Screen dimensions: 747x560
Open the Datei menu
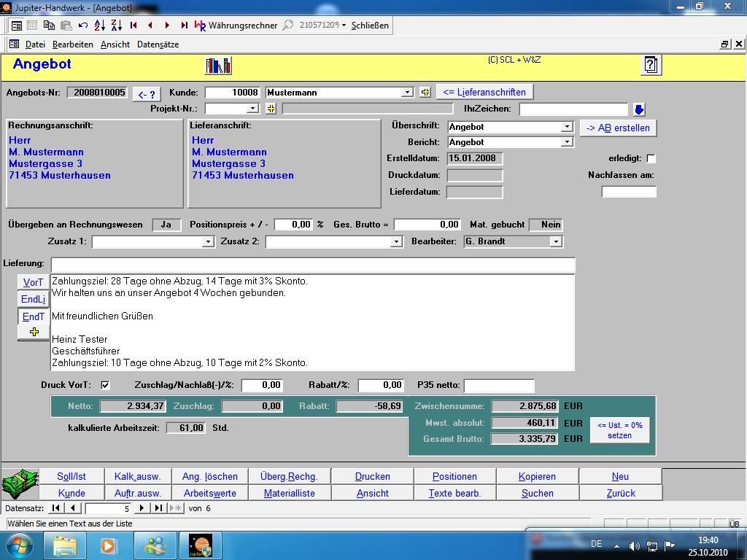pos(34,44)
